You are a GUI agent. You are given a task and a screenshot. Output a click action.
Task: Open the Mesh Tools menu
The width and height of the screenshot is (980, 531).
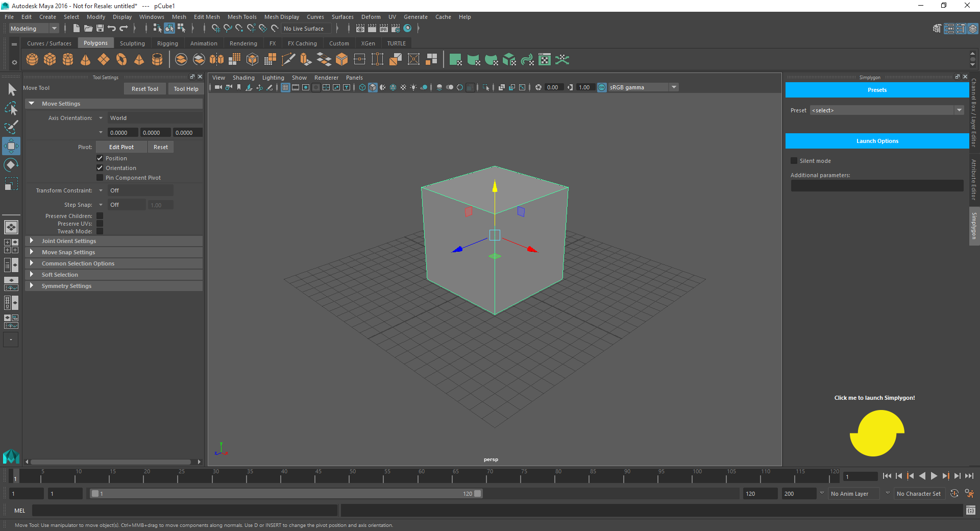tap(242, 17)
